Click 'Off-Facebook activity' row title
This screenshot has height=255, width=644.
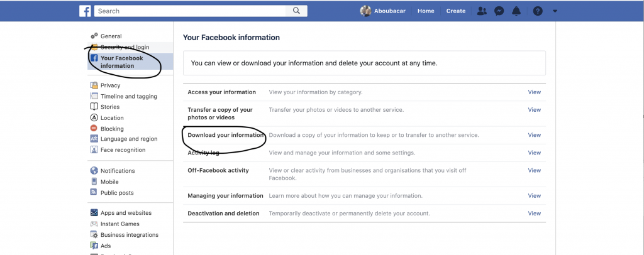pyautogui.click(x=218, y=170)
